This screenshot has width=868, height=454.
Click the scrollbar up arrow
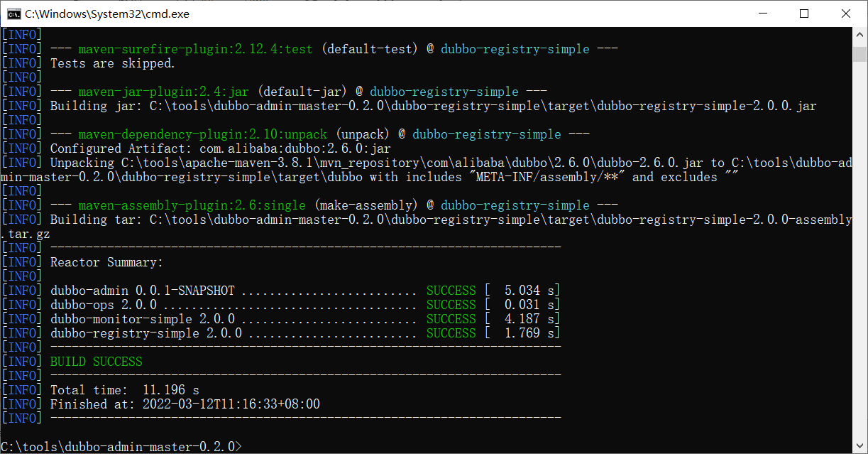(859, 34)
